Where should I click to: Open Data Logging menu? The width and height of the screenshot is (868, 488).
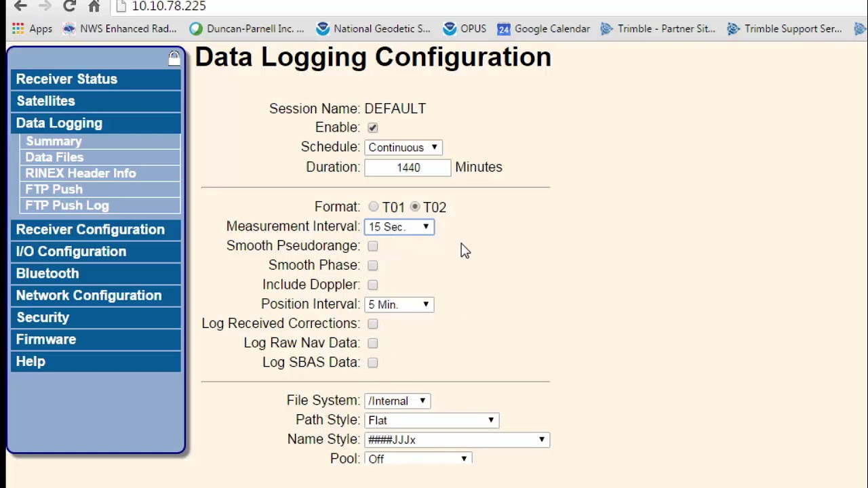(96, 123)
